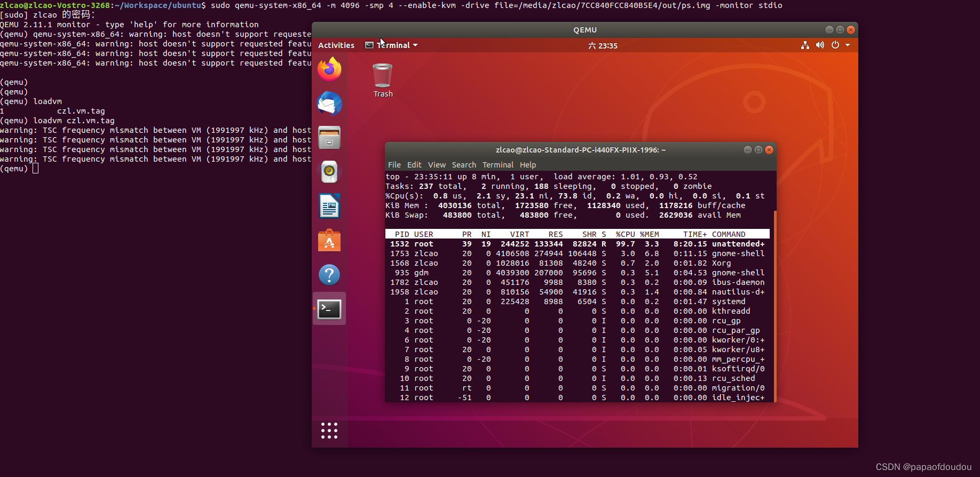Open the network status icon in top bar
Screen dimensions: 980x477
[x=805, y=45]
